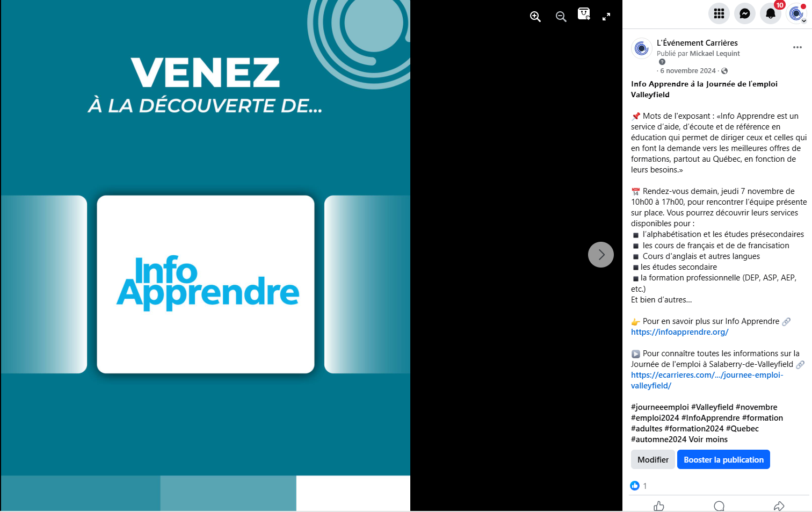The height and width of the screenshot is (512, 812).
Task: Toggle Like on the post
Action: (659, 506)
